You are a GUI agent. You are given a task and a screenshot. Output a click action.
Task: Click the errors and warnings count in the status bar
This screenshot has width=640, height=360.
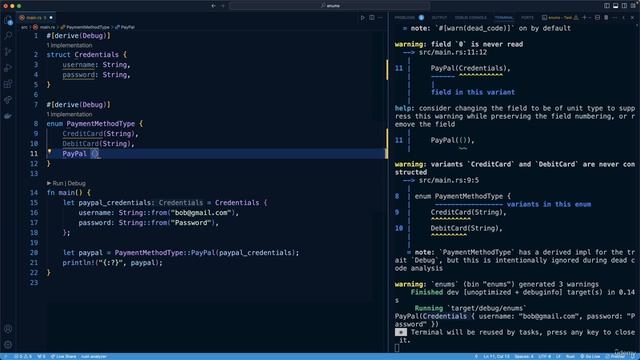[x=23, y=356]
